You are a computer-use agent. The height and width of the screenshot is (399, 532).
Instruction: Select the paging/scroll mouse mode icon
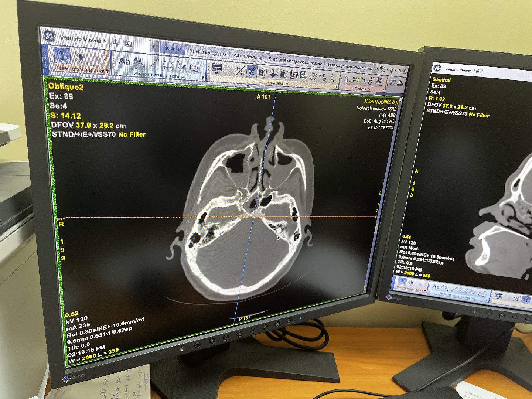coord(62,56)
